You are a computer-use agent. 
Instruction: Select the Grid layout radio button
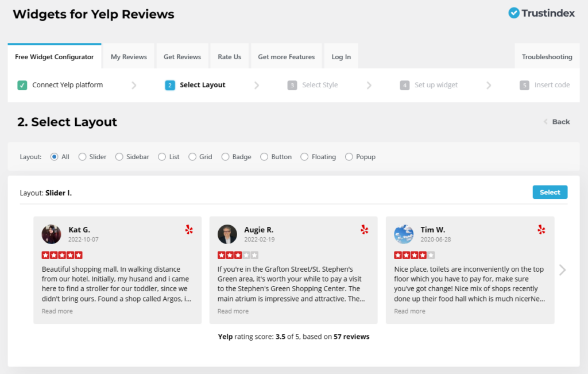(191, 156)
